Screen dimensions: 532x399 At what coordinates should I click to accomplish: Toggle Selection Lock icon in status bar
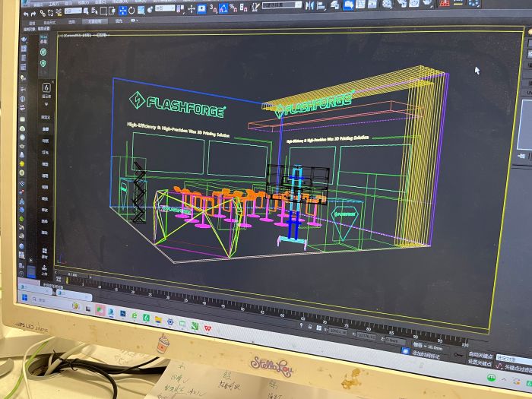(x=310, y=326)
